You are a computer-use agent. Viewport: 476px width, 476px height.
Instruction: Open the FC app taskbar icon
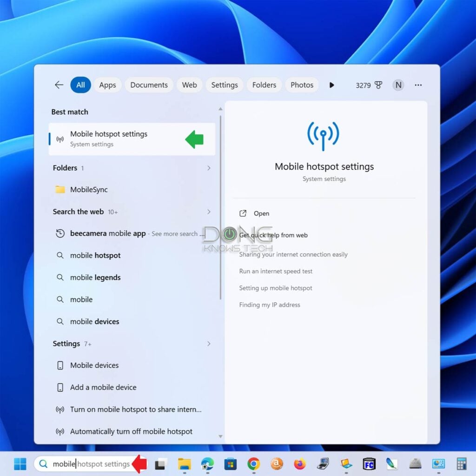pos(369,464)
